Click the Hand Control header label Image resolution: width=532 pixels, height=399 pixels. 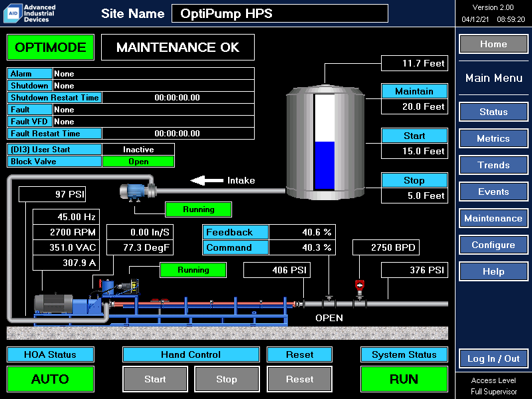[x=191, y=354]
